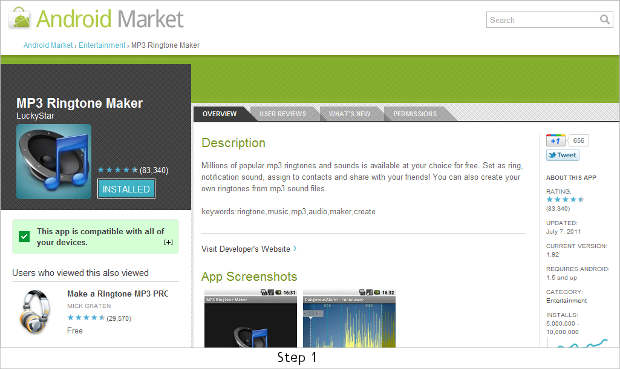Follow the Visit Developer's Website arrow
620x369 pixels.
295,249
